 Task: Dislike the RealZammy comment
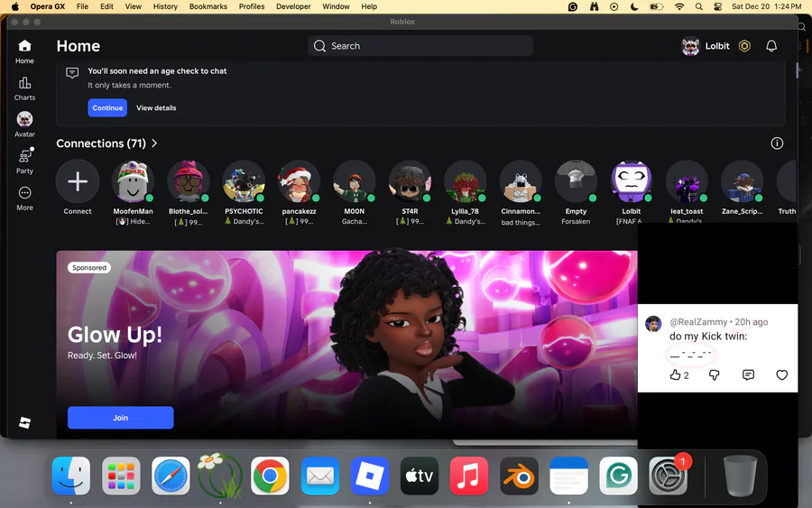pyautogui.click(x=715, y=375)
